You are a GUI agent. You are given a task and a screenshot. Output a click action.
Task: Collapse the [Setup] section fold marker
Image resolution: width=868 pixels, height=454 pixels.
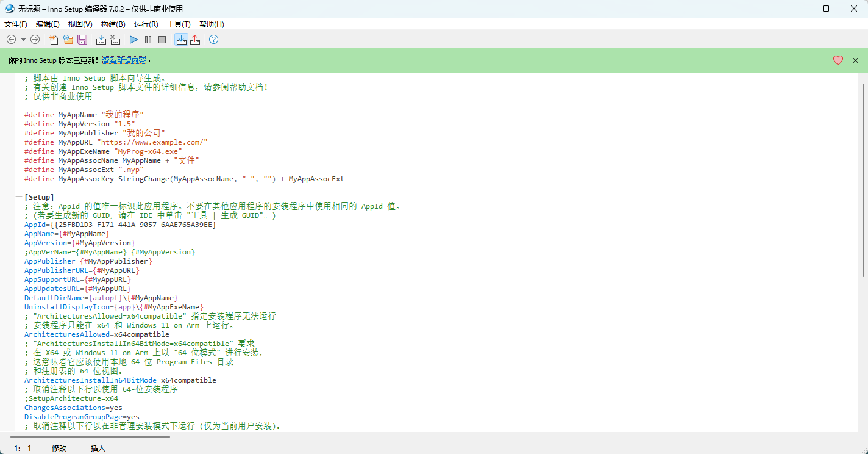coord(18,197)
